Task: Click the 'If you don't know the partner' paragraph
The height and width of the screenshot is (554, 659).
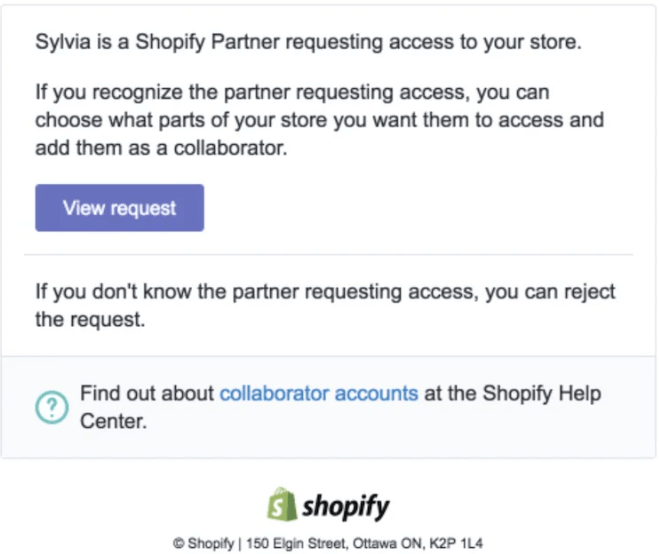Action: click(x=325, y=306)
